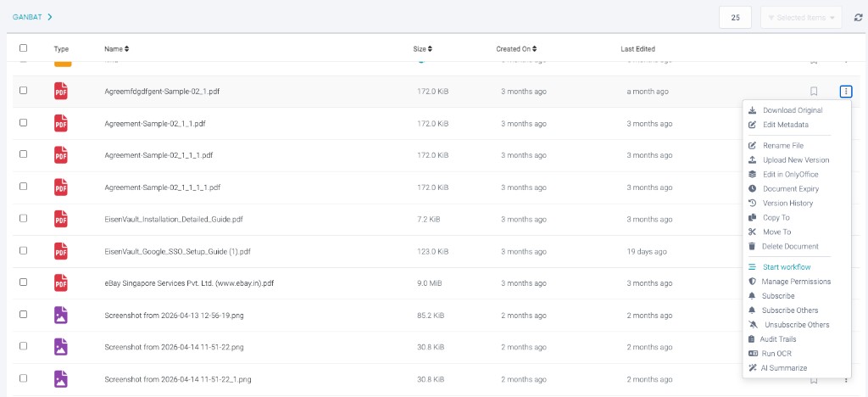Click the refresh icon at top right
This screenshot has height=397, width=868.
[x=859, y=18]
